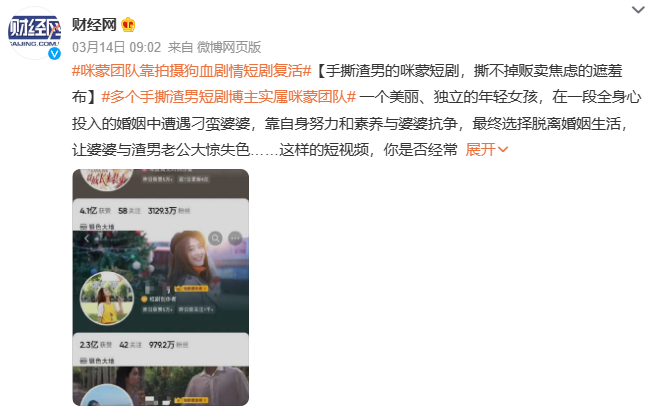Click the round avatar of girl in yellow
The image size is (664, 414).
pyautogui.click(x=107, y=298)
